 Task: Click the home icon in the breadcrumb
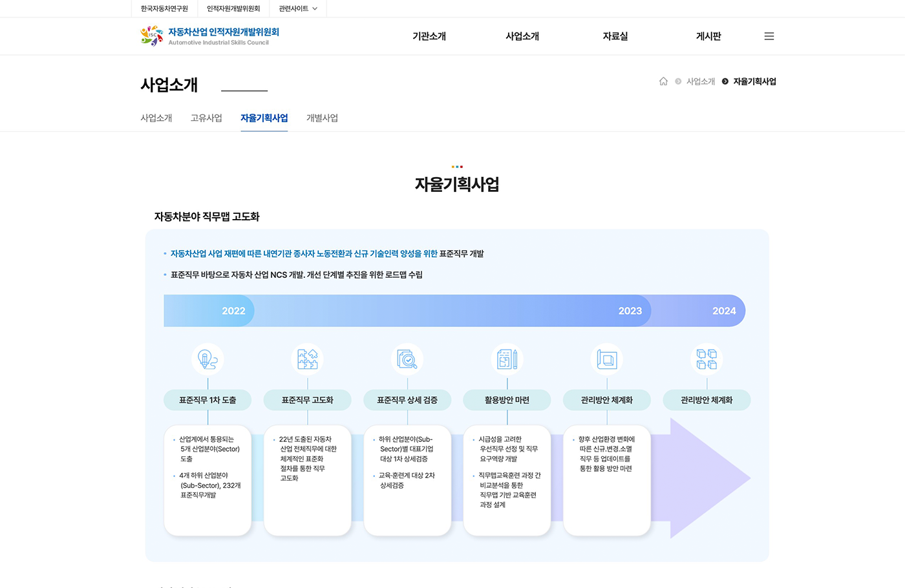point(663,81)
